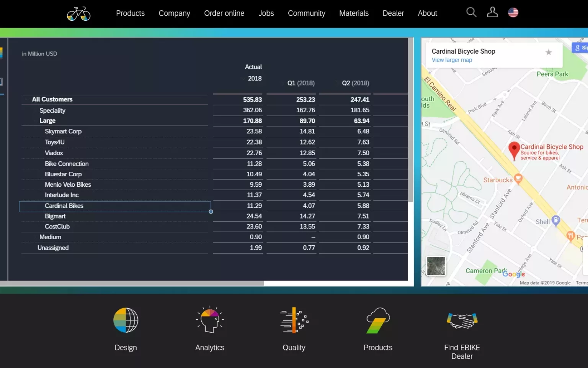Collapse the All Customers row
This screenshot has width=588, height=368.
tap(27, 100)
